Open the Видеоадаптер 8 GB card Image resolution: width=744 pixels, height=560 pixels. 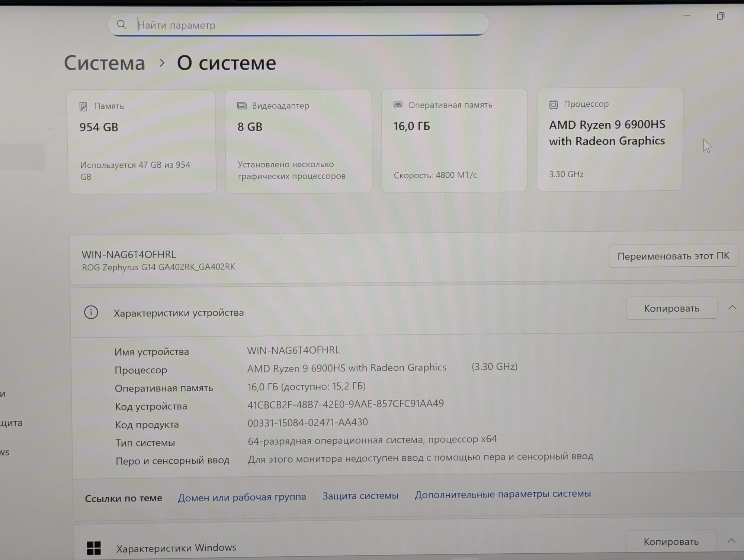pos(299,141)
